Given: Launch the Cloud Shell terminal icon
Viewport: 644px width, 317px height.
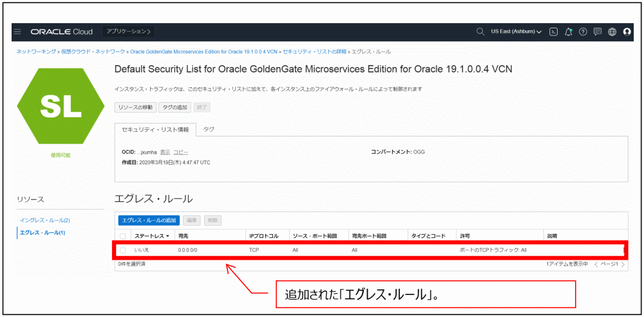Looking at the screenshot, I should tap(554, 32).
